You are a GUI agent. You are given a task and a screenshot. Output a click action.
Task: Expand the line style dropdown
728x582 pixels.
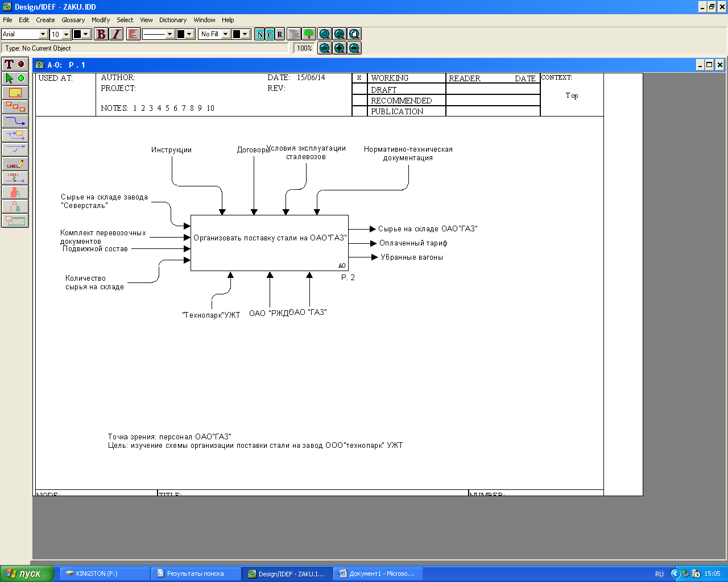click(169, 34)
